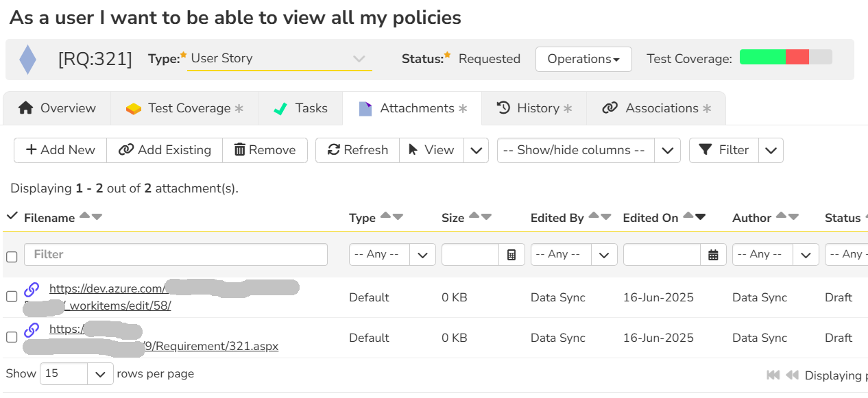868x398 pixels.
Task: Go to first page pagination icon
Action: (773, 375)
